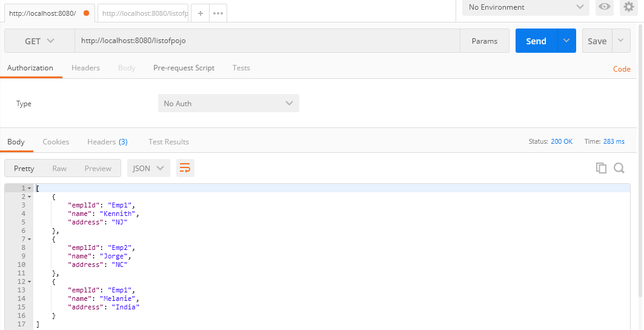Click "NC" address value

pos(119,264)
